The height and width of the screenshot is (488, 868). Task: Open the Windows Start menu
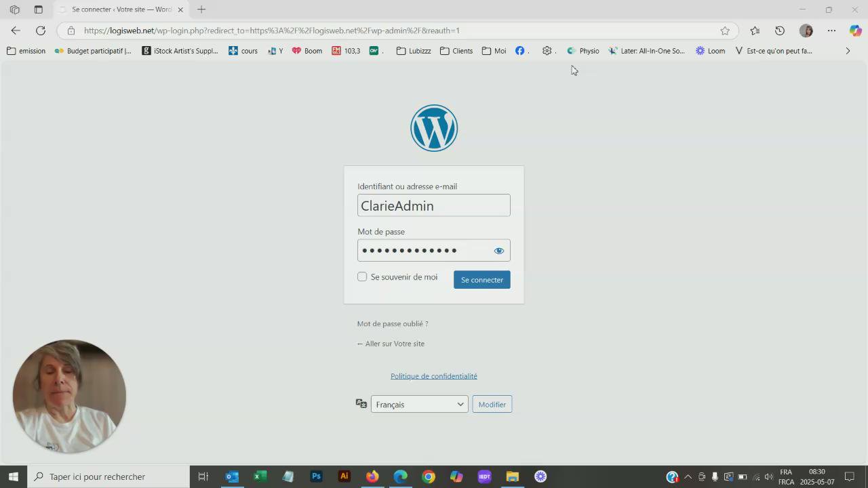(14, 476)
